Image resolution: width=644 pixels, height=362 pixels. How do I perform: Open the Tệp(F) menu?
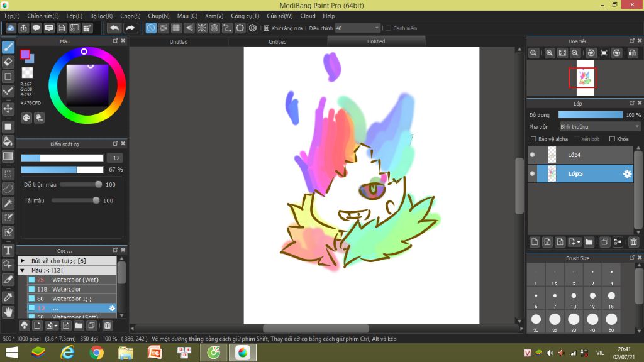click(11, 16)
